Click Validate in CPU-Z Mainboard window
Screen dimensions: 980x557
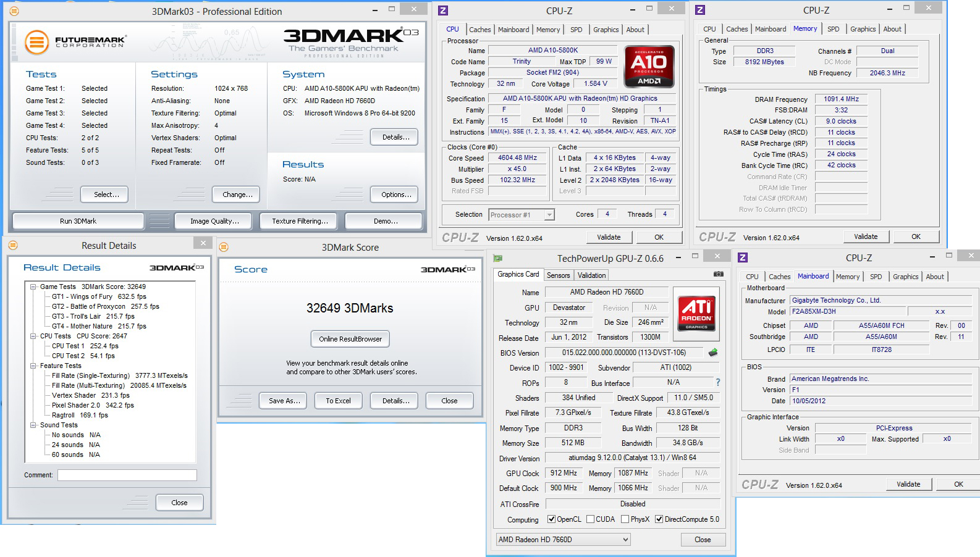(x=908, y=484)
